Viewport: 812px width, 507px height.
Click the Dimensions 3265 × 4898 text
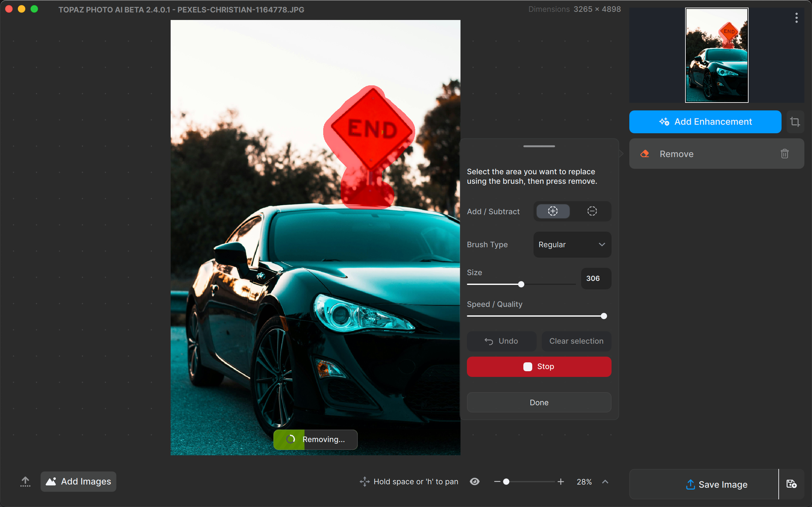point(574,10)
